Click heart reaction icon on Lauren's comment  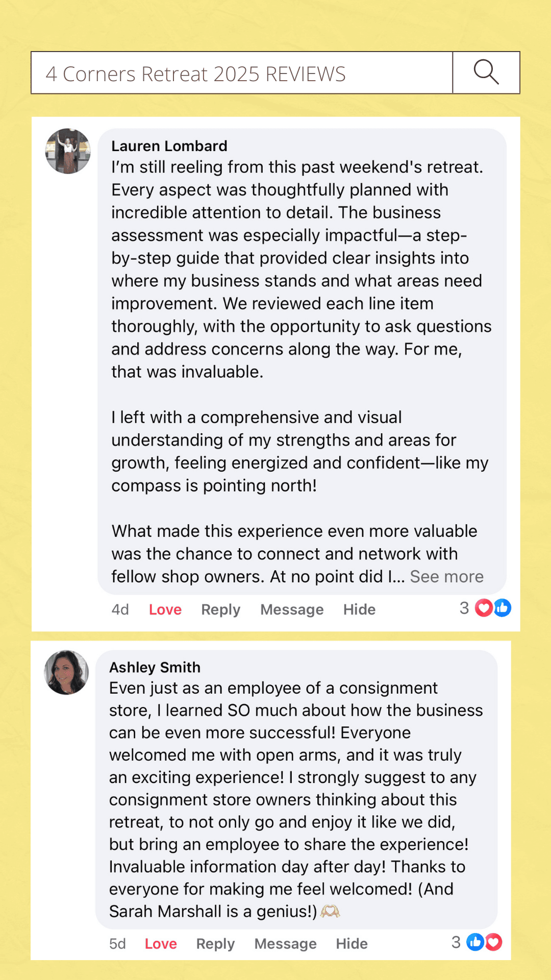[484, 608]
